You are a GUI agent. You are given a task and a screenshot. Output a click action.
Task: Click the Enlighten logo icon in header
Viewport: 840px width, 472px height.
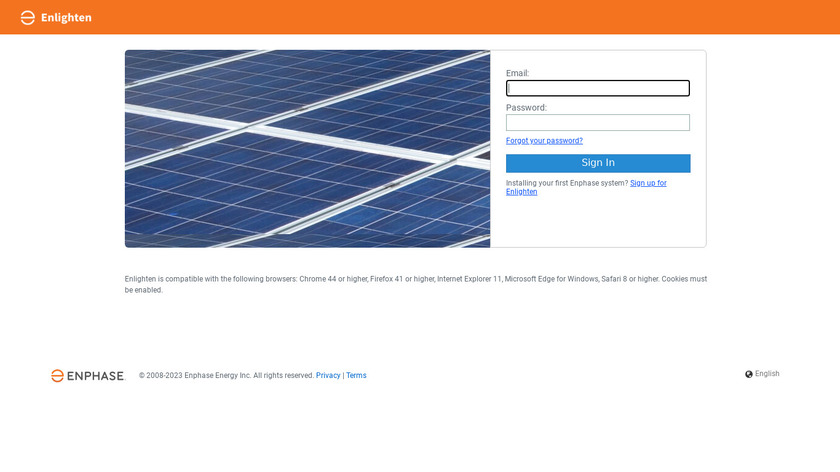28,18
